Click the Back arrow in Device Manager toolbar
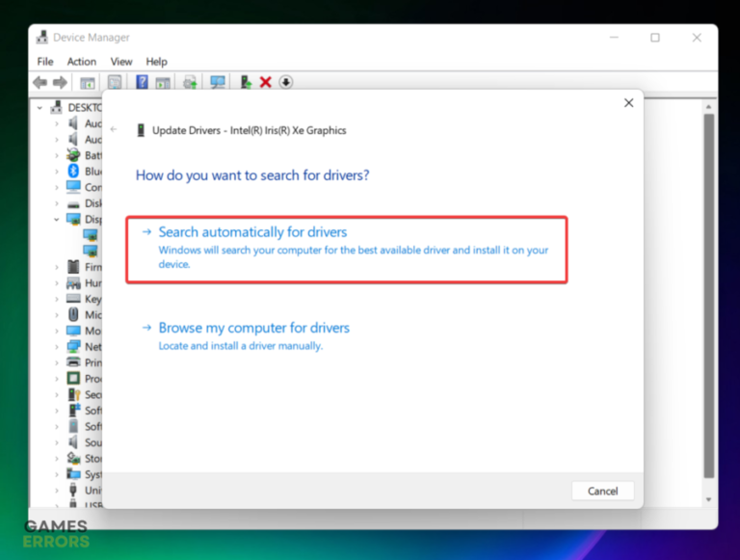740x560 pixels. point(40,83)
